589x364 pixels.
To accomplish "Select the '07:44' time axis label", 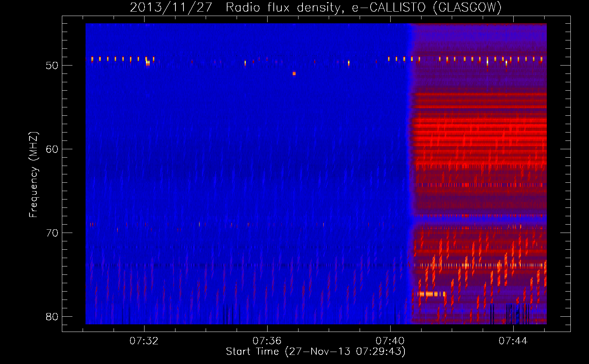I will (x=513, y=341).
